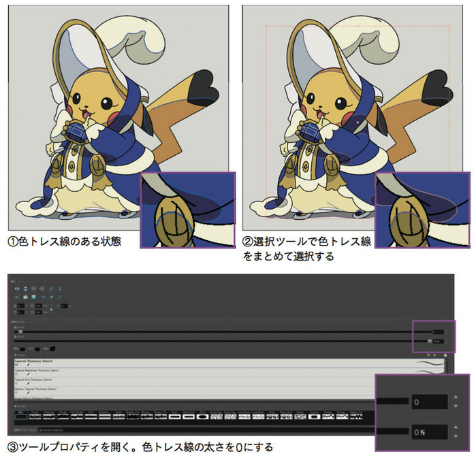
Task: Click top-center selection handle in second drawing
Action: pos(358,27)
